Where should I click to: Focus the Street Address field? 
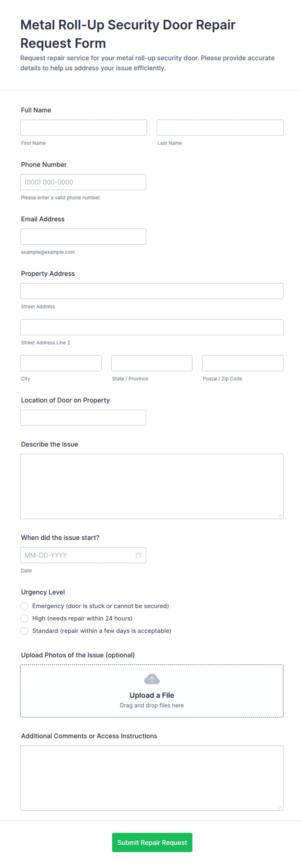(x=152, y=291)
